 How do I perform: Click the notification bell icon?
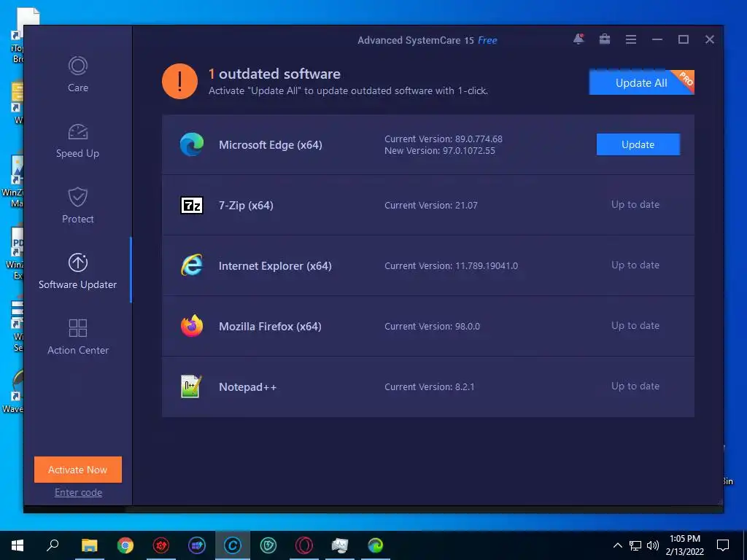point(578,39)
